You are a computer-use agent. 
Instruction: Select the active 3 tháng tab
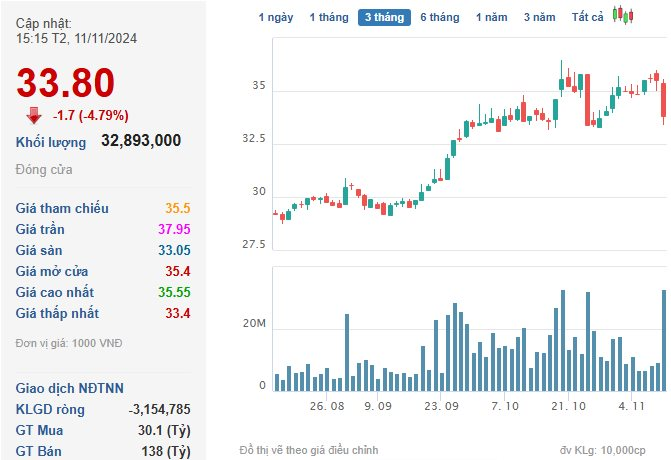click(384, 17)
